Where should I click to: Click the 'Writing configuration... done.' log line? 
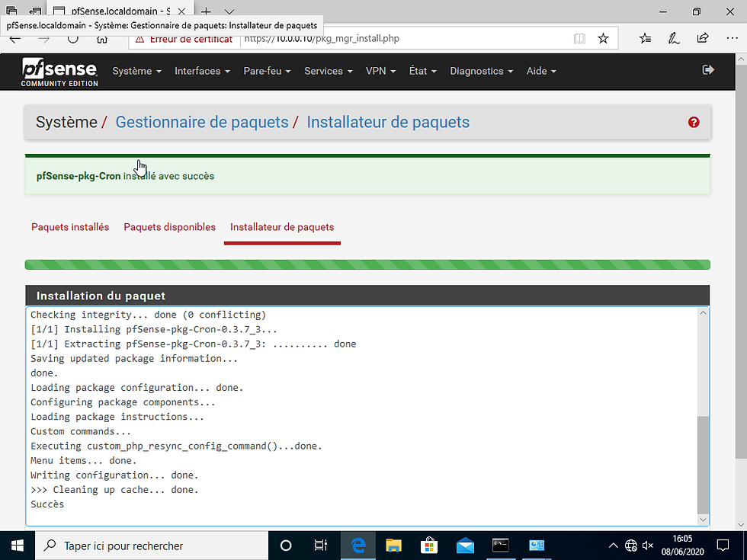pos(114,475)
